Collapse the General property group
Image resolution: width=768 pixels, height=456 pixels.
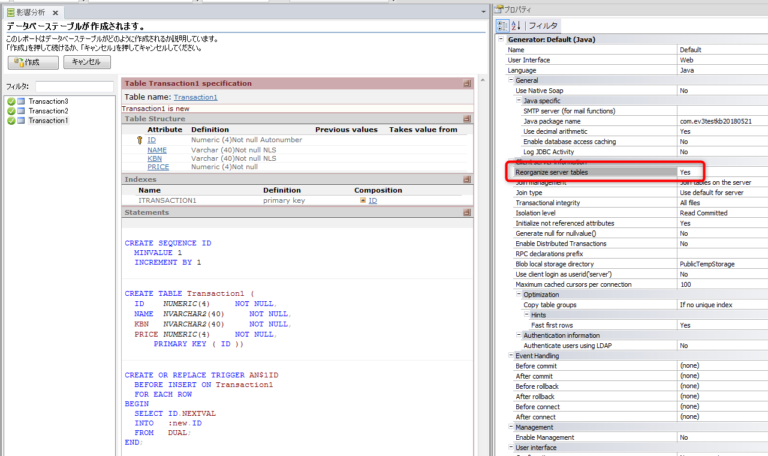(x=510, y=80)
